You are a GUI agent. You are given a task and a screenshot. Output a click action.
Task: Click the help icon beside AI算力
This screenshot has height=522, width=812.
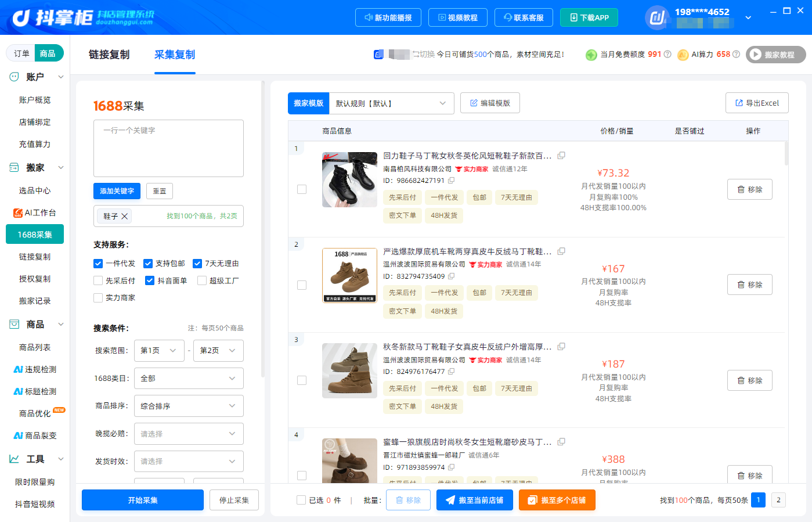click(736, 54)
